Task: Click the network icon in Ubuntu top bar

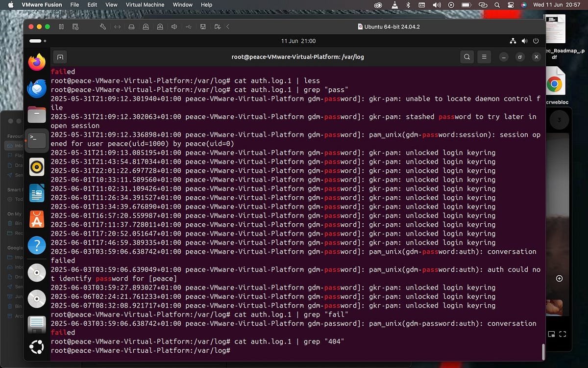Action: (x=513, y=41)
